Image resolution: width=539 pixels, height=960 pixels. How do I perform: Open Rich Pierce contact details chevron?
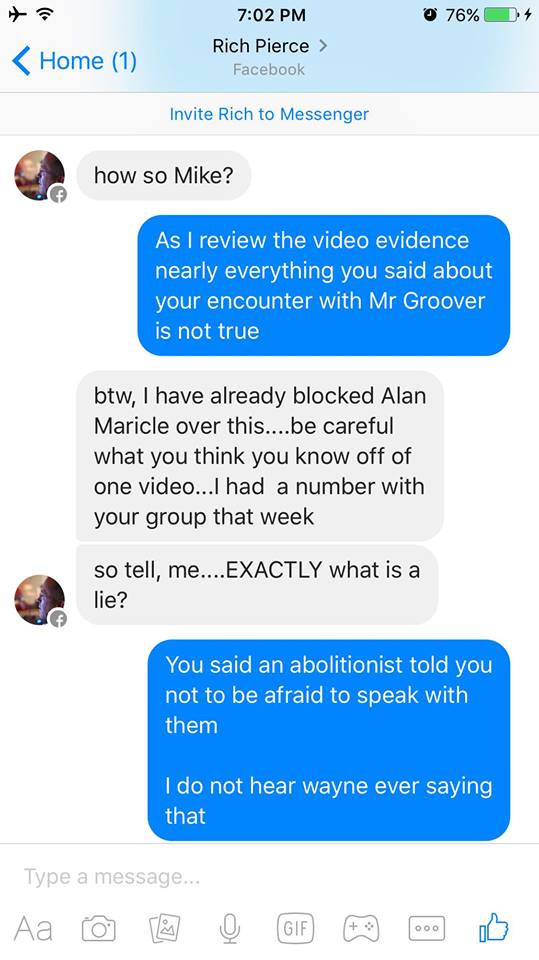point(323,45)
